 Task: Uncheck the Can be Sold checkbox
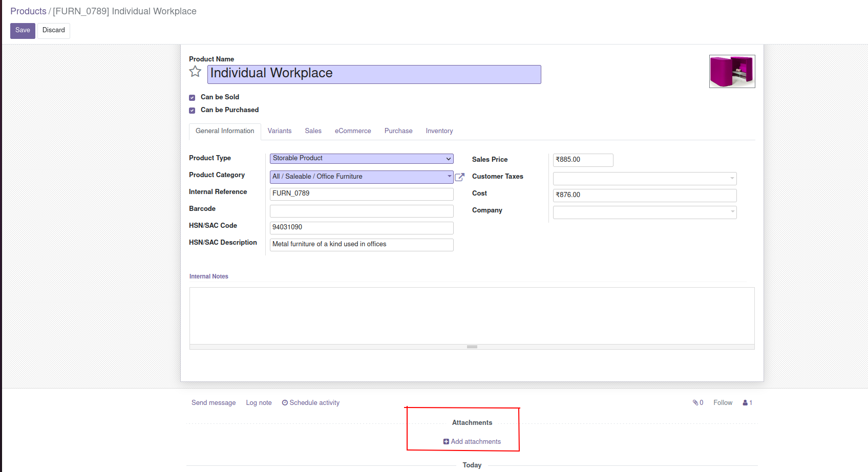tap(192, 98)
